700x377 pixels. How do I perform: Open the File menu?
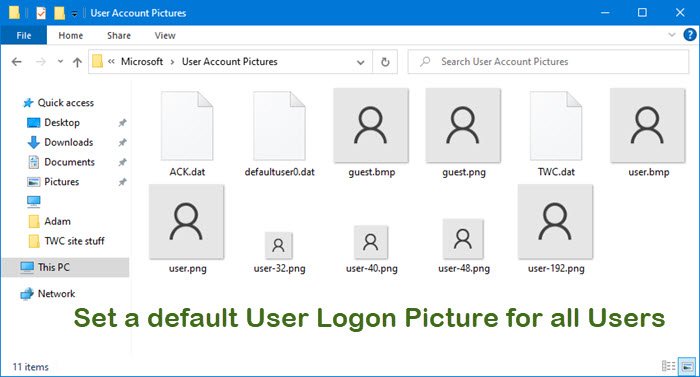tap(24, 35)
